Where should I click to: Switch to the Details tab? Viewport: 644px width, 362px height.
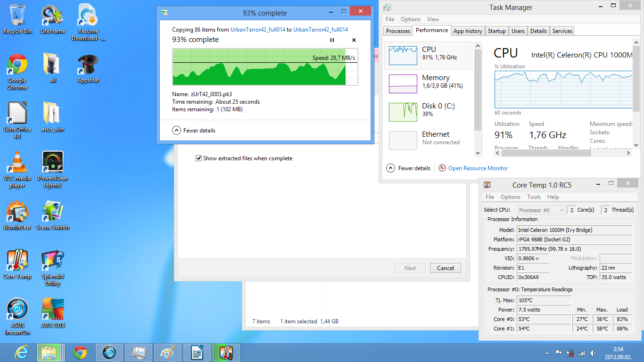pos(538,31)
